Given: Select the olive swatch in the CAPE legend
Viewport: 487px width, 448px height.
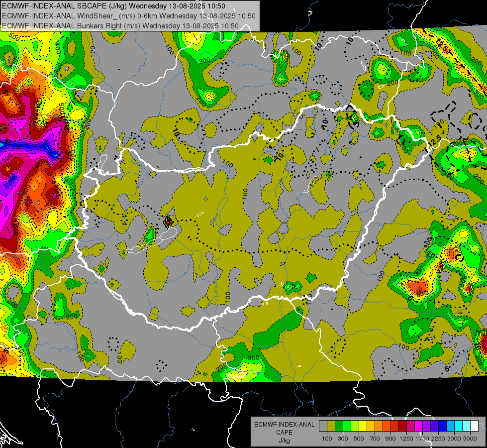Looking at the screenshot, I should click(x=331, y=426).
